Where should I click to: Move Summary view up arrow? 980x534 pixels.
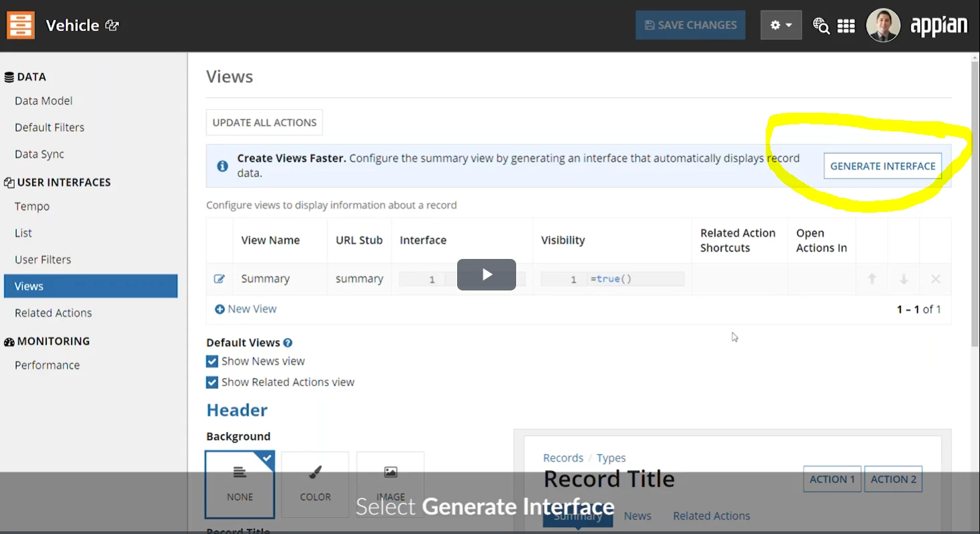872,279
